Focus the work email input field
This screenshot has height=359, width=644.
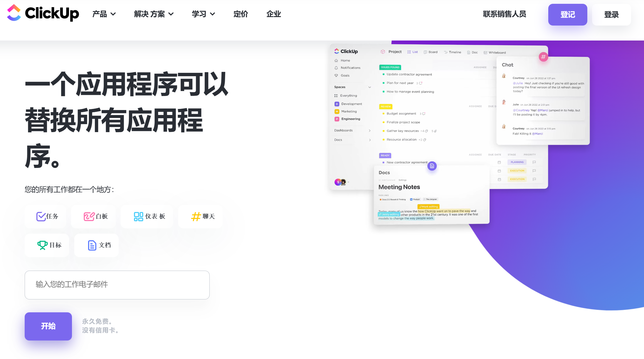pyautogui.click(x=117, y=285)
